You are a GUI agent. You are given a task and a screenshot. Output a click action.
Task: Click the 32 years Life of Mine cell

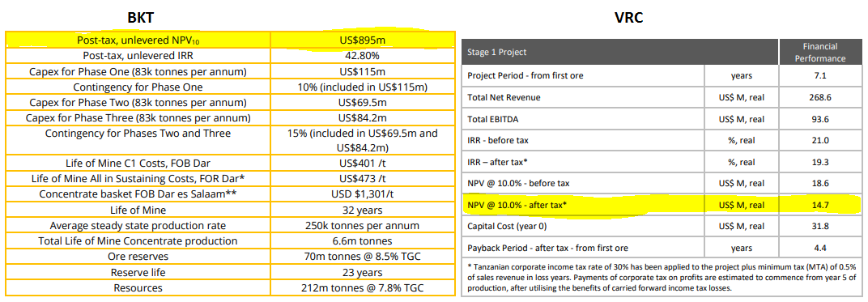click(x=363, y=211)
